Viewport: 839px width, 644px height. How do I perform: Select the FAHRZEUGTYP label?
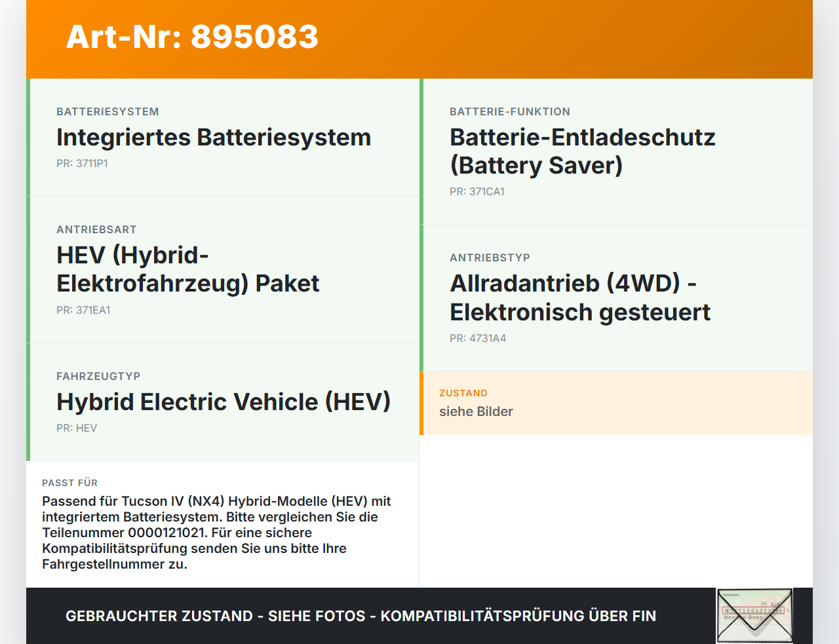pyautogui.click(x=98, y=376)
